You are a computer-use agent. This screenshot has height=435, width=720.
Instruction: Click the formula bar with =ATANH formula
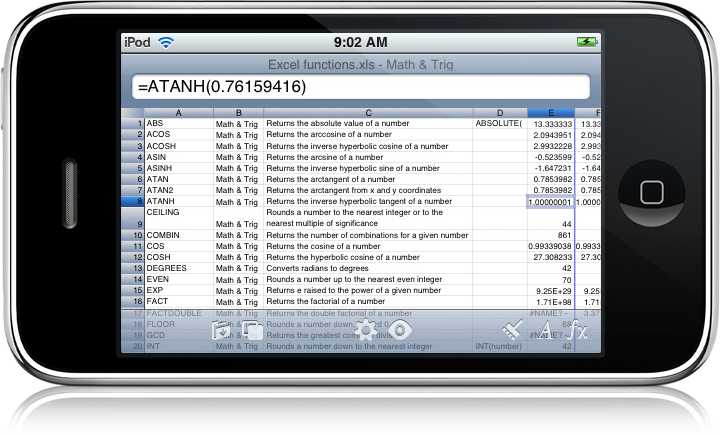coord(360,87)
